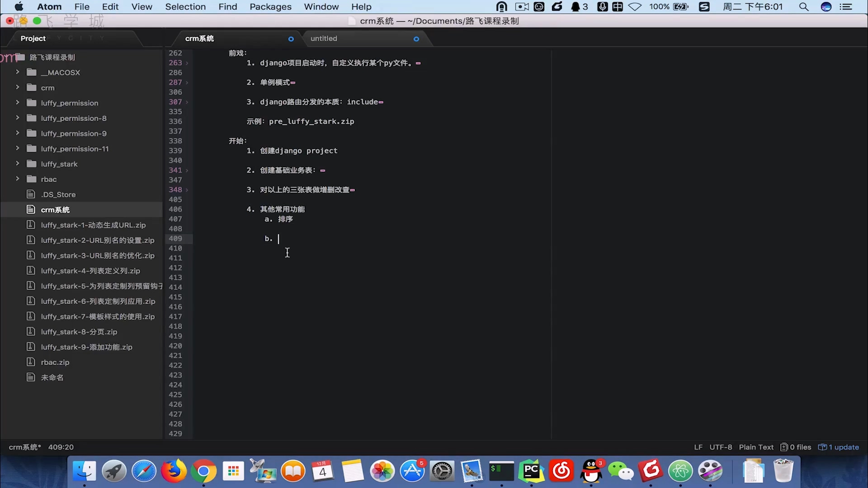The image size is (868, 488).
Task: Open NetEase Music red dock icon
Action: (x=561, y=471)
